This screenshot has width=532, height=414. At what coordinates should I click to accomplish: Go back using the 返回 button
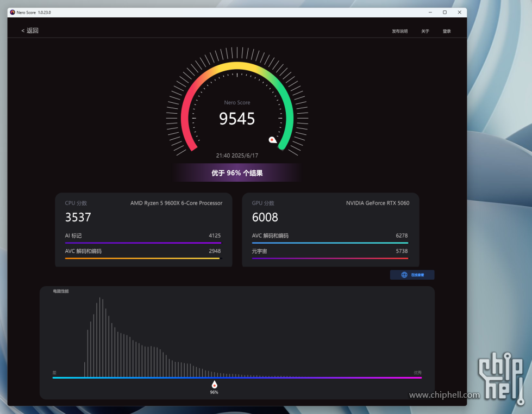click(30, 30)
